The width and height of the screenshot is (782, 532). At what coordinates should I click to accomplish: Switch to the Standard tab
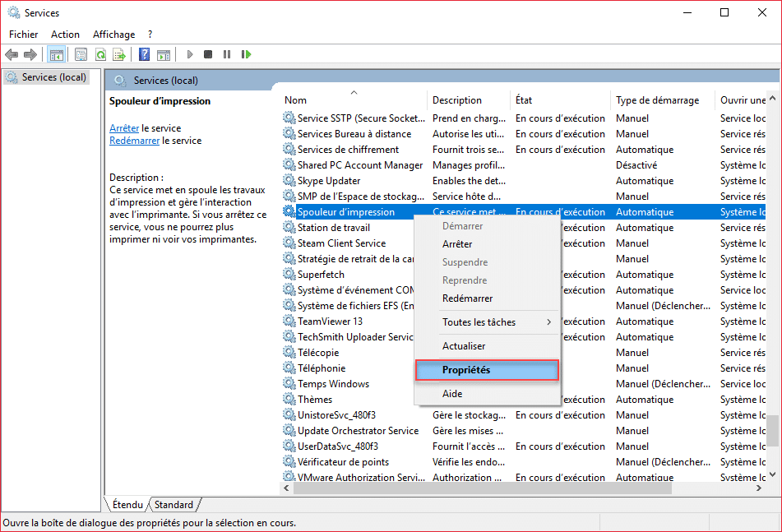[174, 505]
